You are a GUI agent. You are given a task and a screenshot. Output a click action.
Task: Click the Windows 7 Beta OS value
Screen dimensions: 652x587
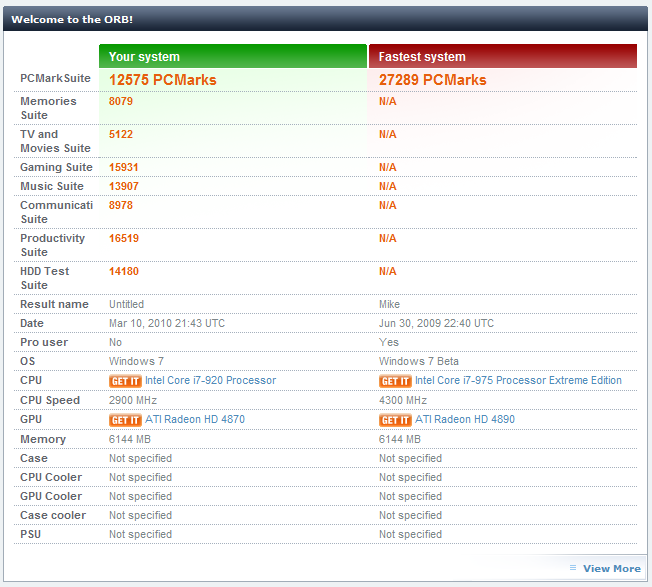point(419,361)
